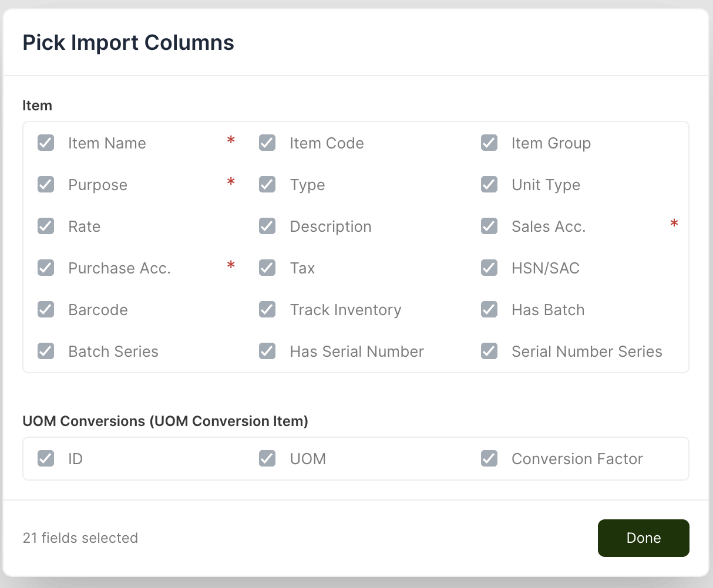
Task: Deselect the Unit Type checkbox
Action: pos(489,184)
